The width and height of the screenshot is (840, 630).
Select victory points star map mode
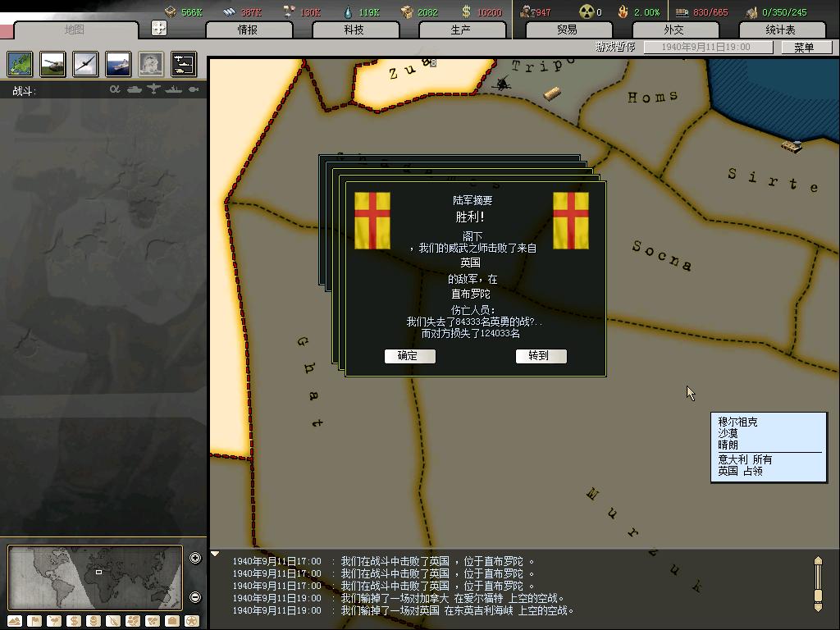(x=192, y=621)
